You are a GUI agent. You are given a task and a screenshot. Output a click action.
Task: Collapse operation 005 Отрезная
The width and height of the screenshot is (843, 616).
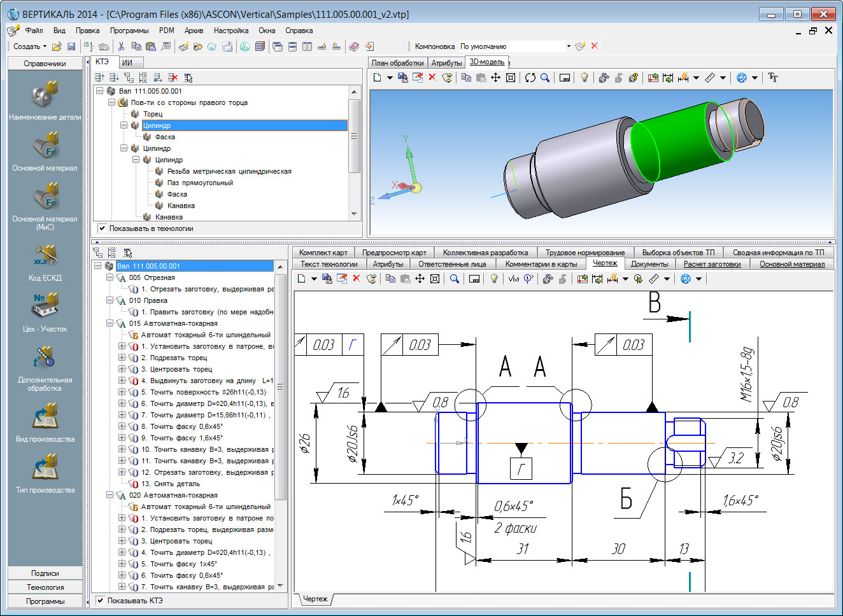tap(110, 277)
